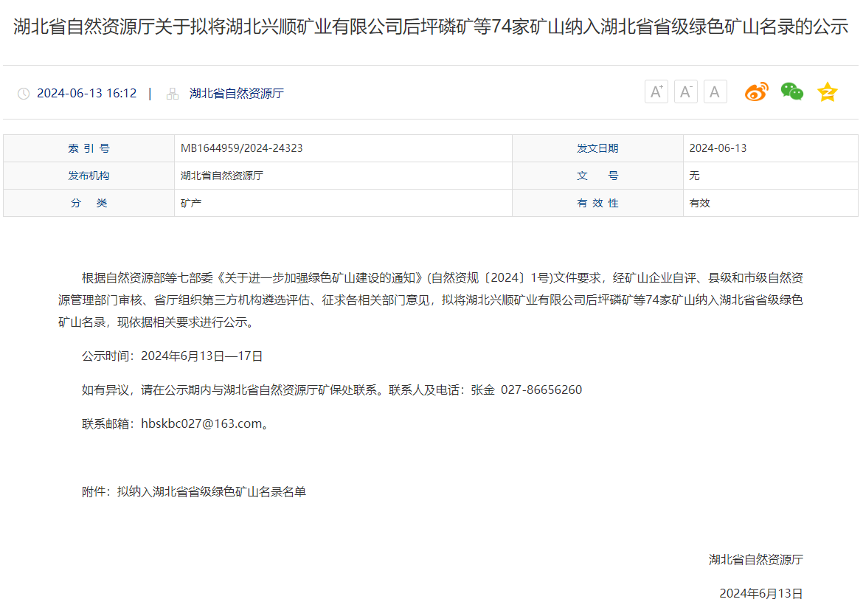Click the yellow star share icon
This screenshot has width=863, height=616.
(x=827, y=92)
